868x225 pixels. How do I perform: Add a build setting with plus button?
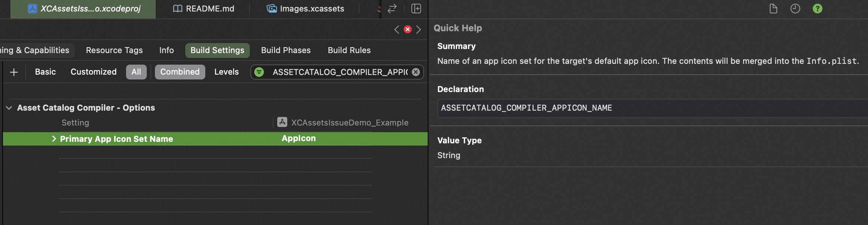point(14,72)
